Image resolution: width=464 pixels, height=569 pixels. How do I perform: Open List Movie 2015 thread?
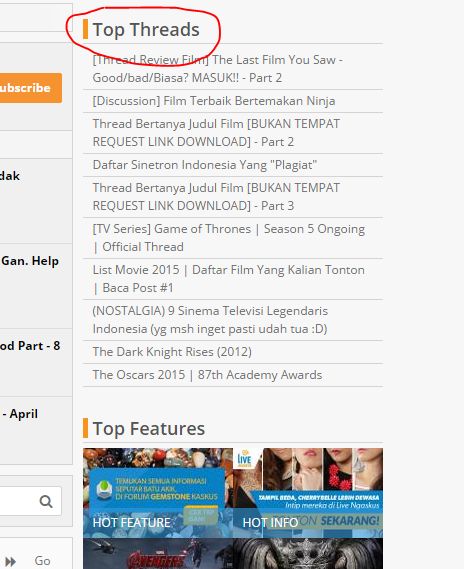point(229,279)
